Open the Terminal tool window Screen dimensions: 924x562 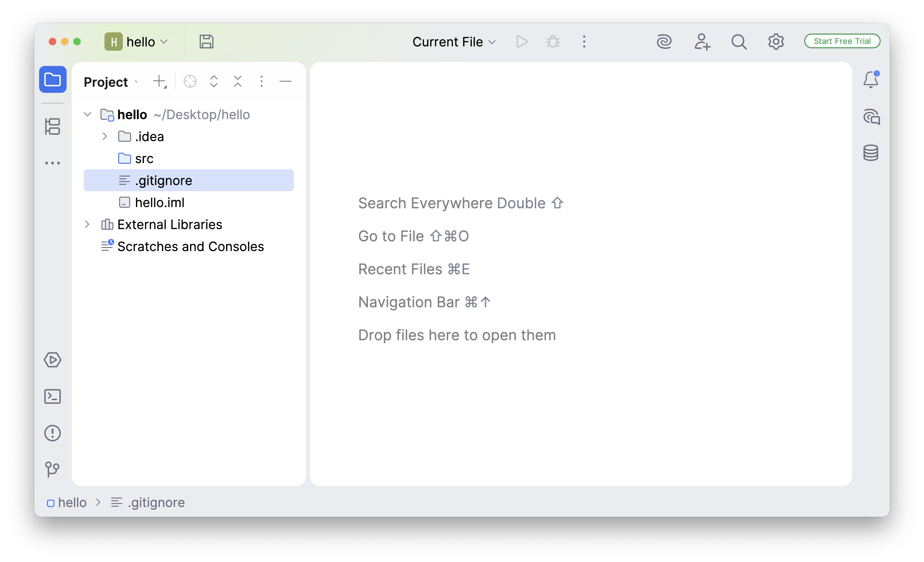(x=53, y=396)
